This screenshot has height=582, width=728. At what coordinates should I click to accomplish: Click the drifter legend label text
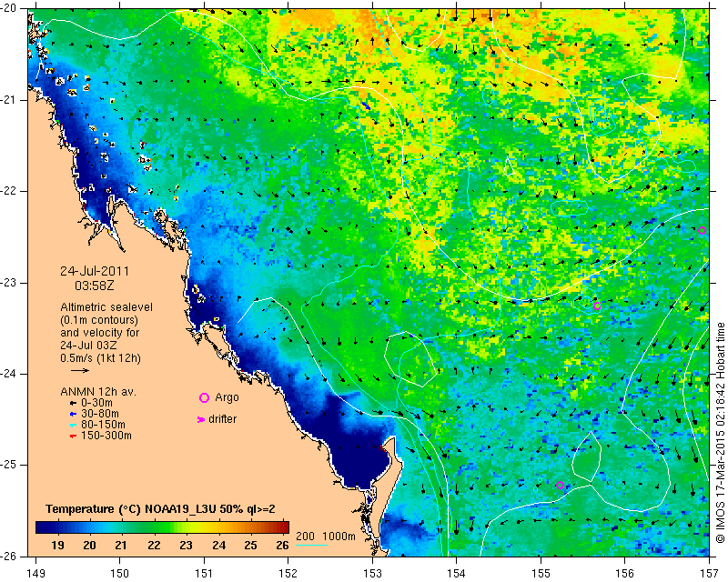coord(223,419)
